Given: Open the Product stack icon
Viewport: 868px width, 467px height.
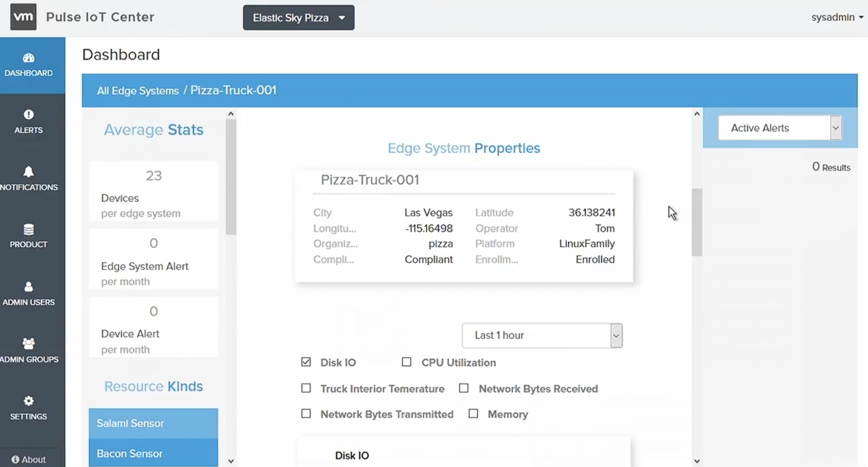Looking at the screenshot, I should [x=28, y=229].
